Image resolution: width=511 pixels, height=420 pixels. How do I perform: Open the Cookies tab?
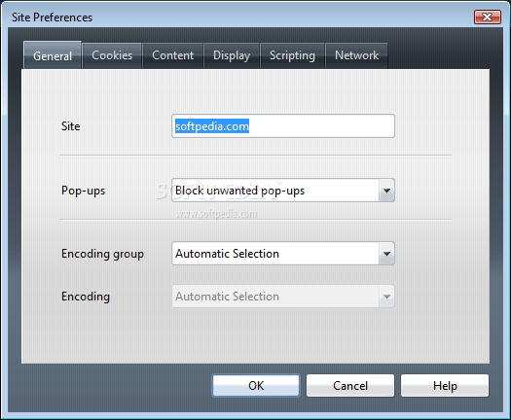pos(112,55)
